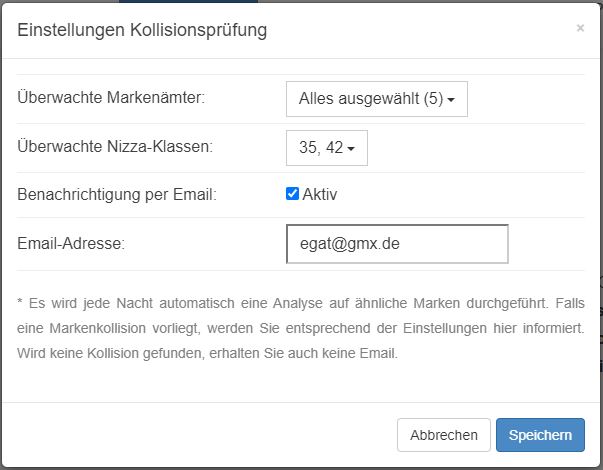Click the Einstellungen Kollisionsprüfung dialog title
603x470 pixels.
[142, 30]
